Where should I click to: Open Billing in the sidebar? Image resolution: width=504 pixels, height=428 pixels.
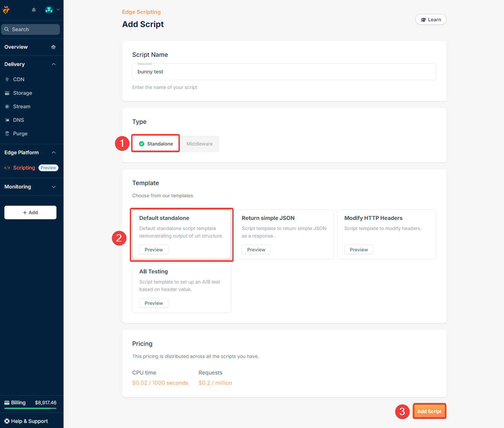(x=18, y=403)
